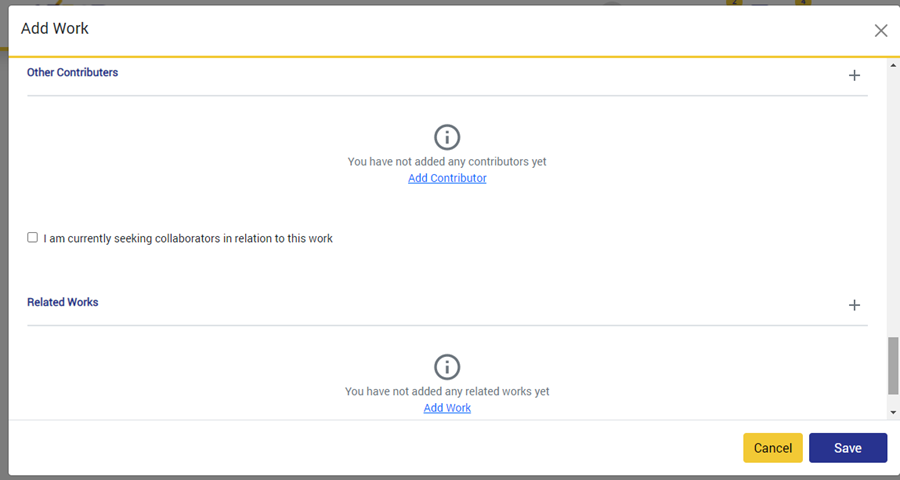Click the info icon above the contributors message
The image size is (900, 480).
click(x=447, y=137)
